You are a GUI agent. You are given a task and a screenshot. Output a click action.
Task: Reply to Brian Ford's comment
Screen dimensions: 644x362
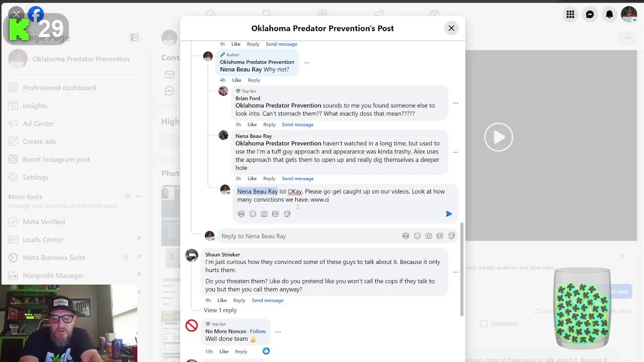(269, 125)
